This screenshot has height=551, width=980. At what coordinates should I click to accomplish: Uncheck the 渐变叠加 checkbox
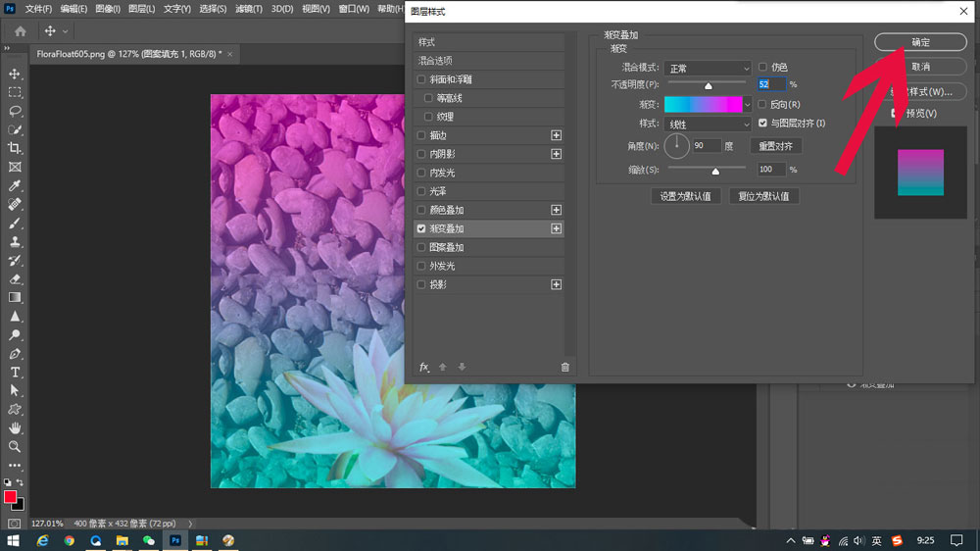[421, 228]
